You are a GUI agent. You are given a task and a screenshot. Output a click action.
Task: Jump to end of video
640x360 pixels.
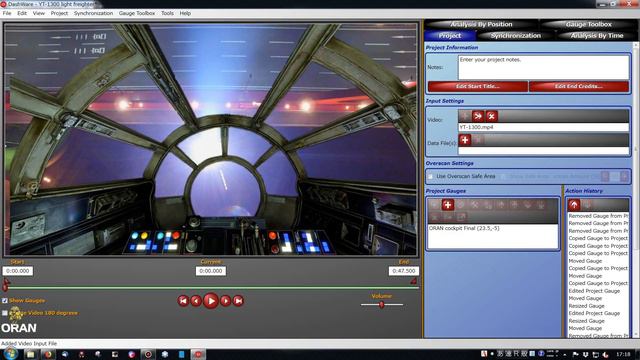tap(238, 301)
